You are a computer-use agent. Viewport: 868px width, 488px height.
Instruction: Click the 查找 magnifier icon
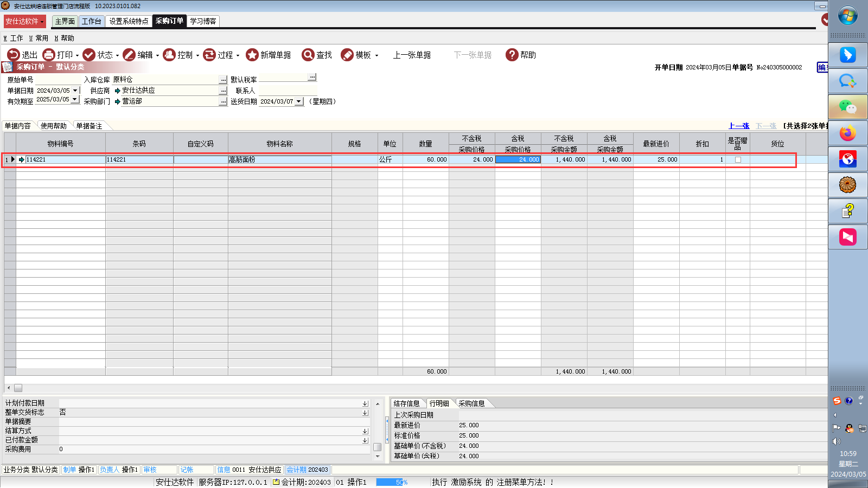click(308, 55)
